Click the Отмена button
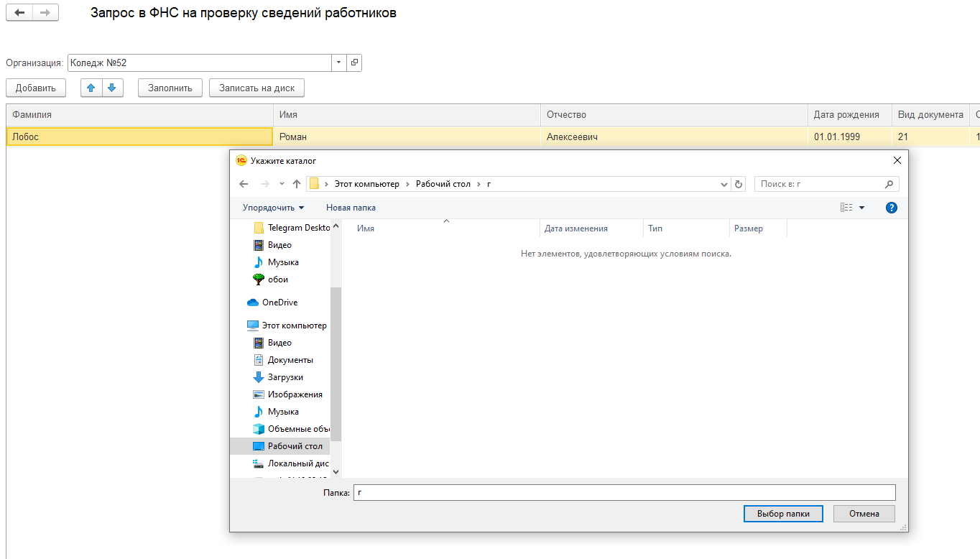 (x=864, y=514)
